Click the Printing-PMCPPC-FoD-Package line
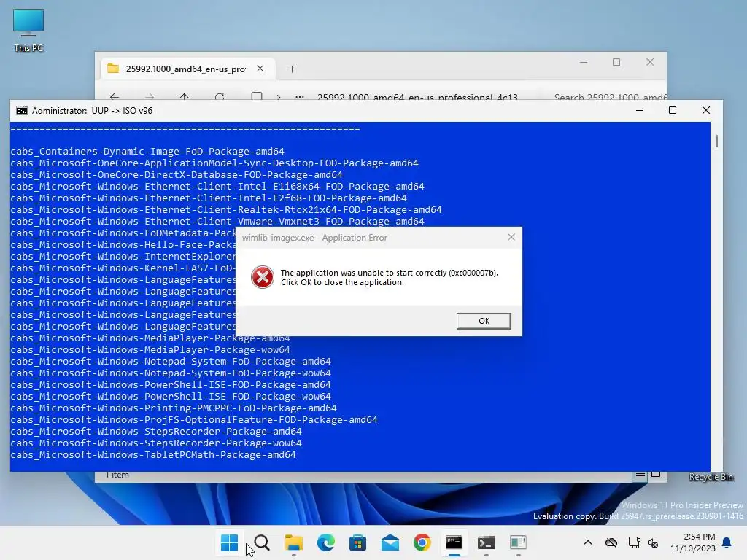 click(174, 408)
